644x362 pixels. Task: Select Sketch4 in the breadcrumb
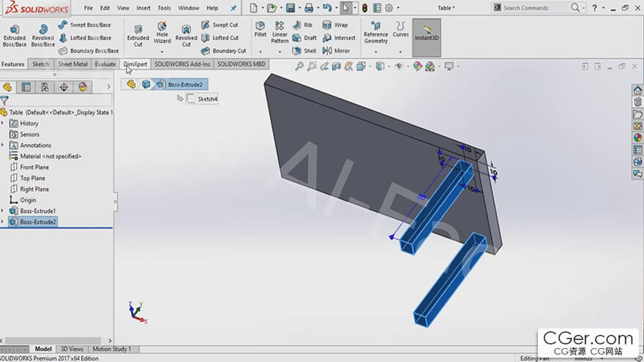click(x=202, y=99)
